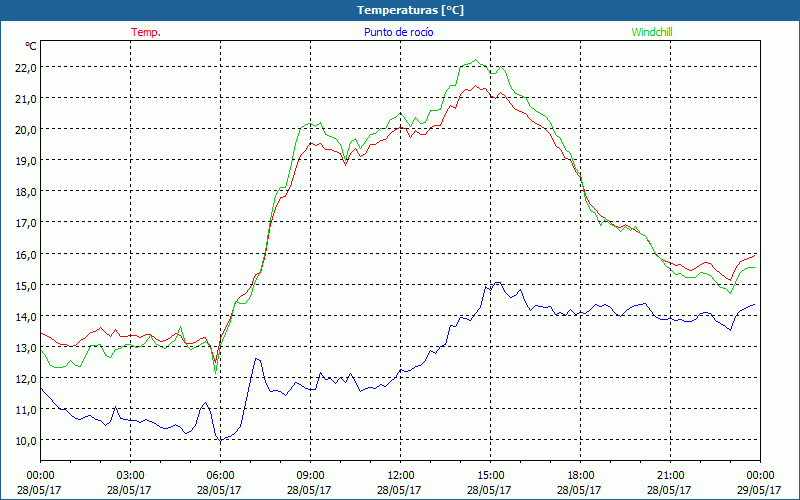Click the 15:00 time axis label

pyautogui.click(x=490, y=475)
